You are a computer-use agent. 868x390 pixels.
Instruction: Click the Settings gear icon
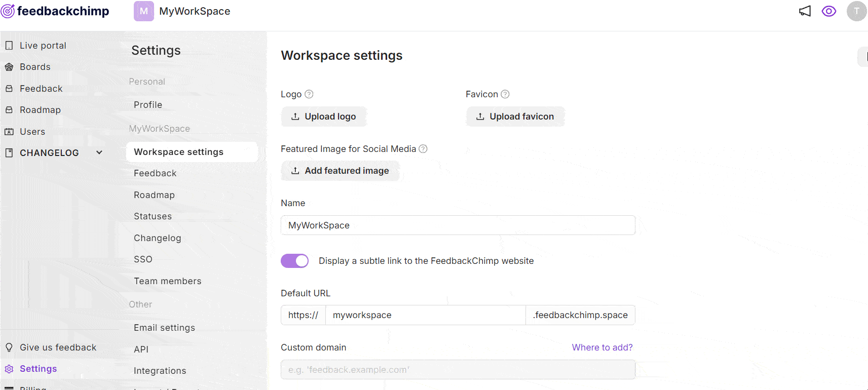coord(9,369)
